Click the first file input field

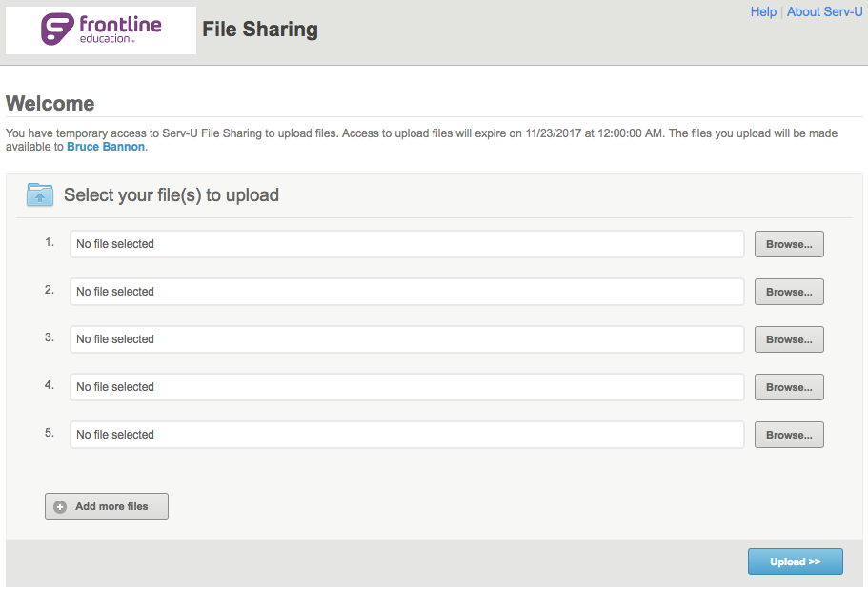tap(407, 244)
